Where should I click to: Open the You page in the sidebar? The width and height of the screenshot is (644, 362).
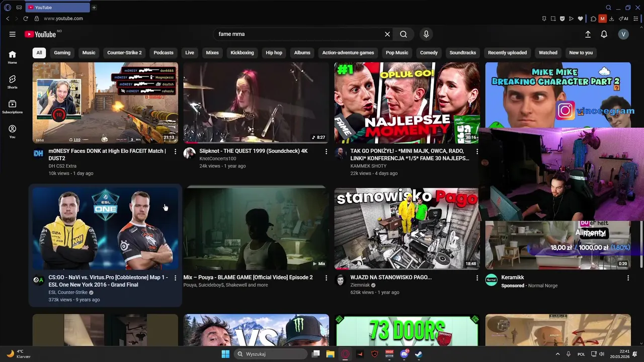point(12,132)
